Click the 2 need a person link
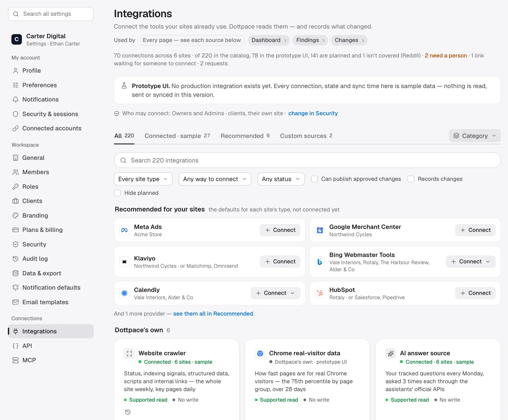Viewport: 508px width, 420px height. pos(446,56)
